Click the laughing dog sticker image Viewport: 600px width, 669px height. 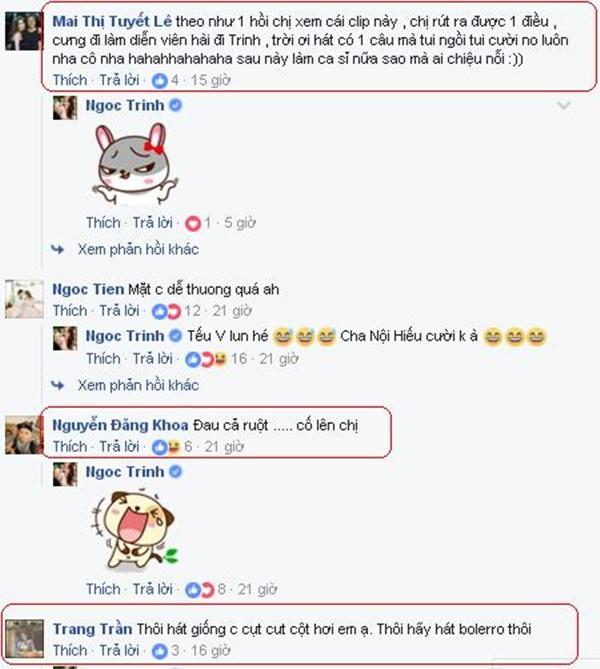click(135, 530)
